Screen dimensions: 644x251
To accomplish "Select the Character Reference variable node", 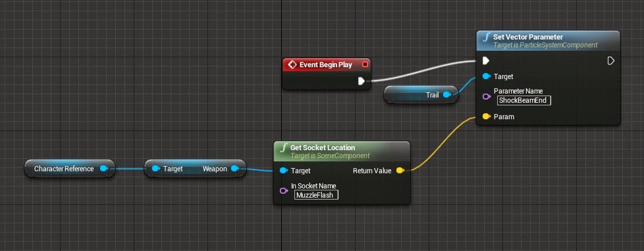I will click(70, 169).
